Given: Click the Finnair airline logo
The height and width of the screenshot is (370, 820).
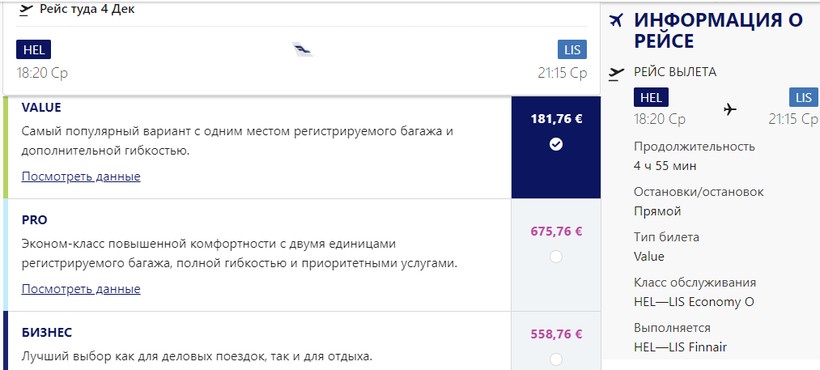Looking at the screenshot, I should coord(302,50).
